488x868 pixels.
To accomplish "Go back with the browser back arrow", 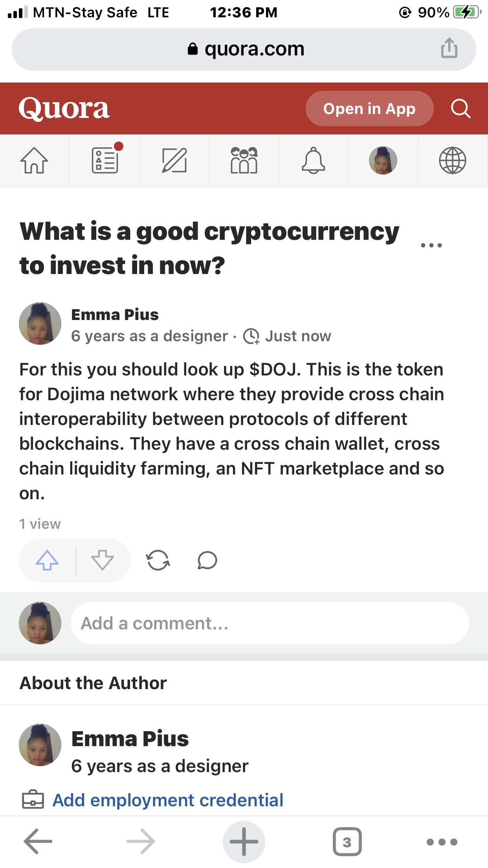I will [x=38, y=842].
